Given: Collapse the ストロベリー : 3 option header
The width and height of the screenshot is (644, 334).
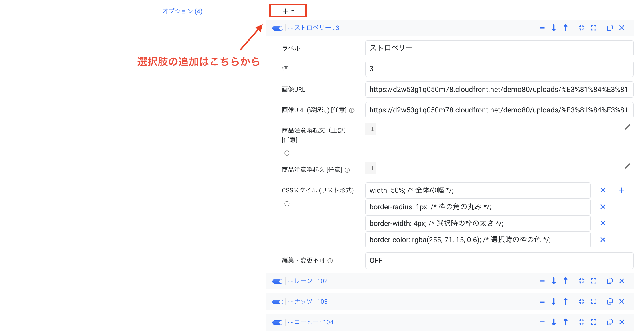Looking at the screenshot, I should pos(313,28).
